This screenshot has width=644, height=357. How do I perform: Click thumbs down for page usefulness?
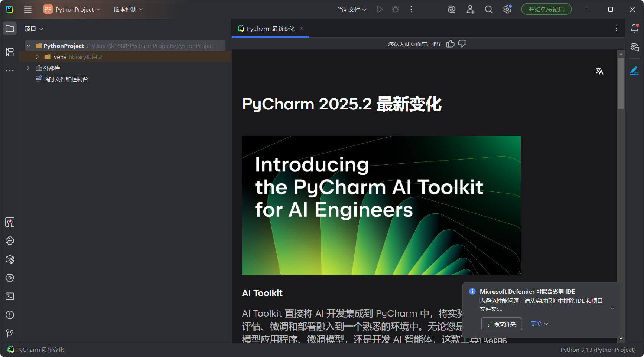tap(462, 44)
